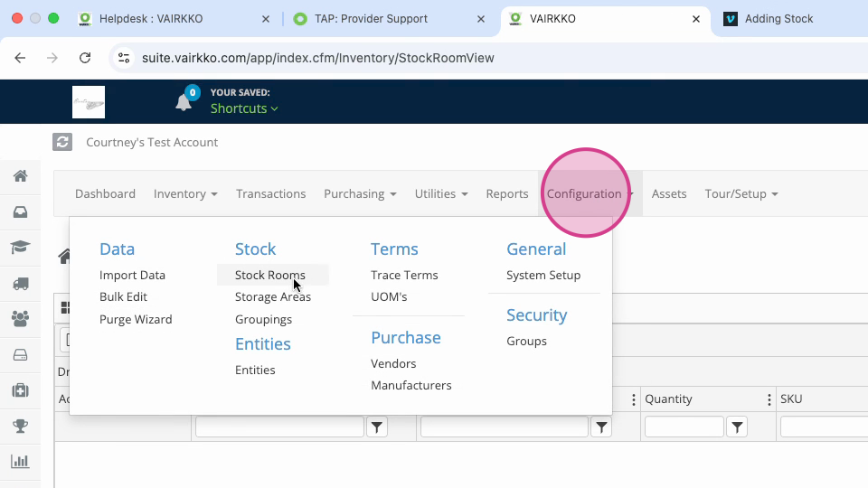Select the truck icon in sidebar
The image size is (868, 488).
point(21,284)
